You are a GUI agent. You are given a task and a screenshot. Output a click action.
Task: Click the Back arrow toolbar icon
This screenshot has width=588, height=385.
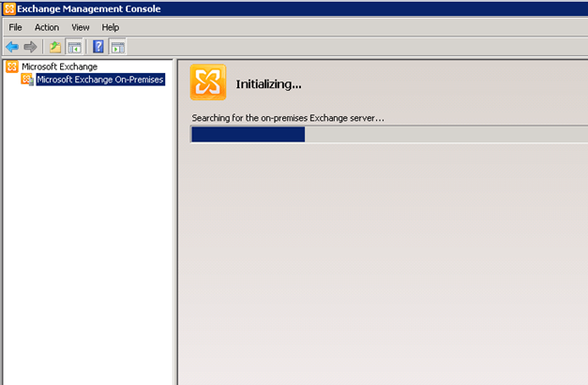coord(12,47)
